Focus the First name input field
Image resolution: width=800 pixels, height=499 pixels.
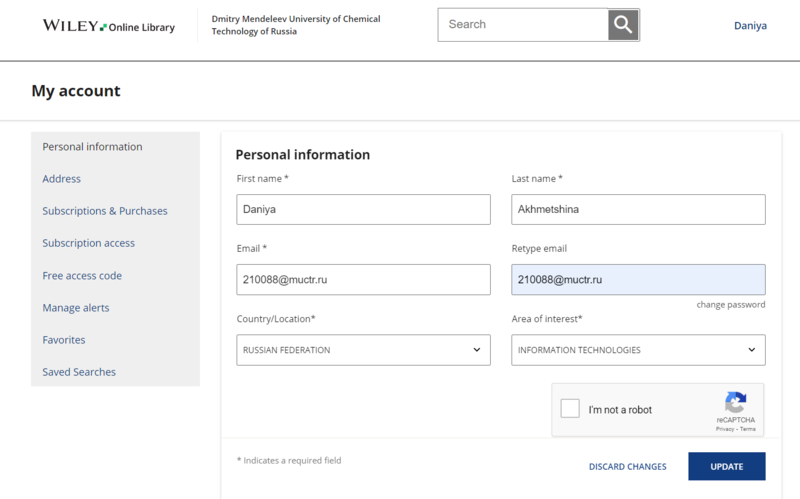pos(363,209)
